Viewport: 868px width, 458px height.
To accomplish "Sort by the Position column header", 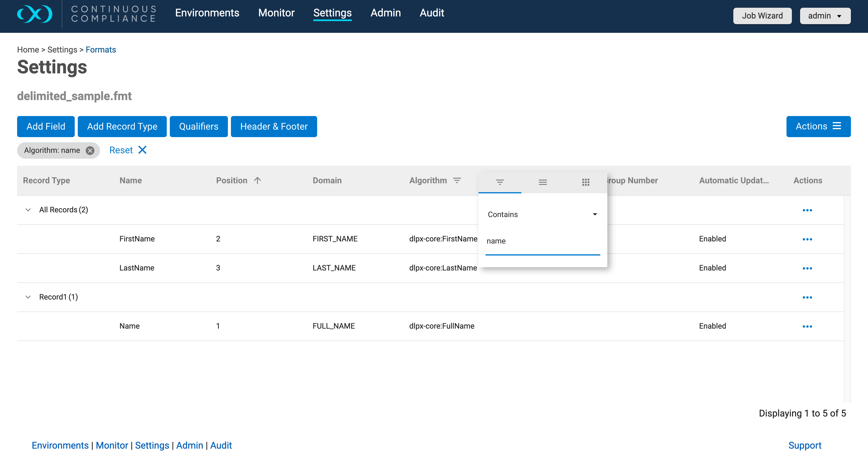I will [232, 180].
